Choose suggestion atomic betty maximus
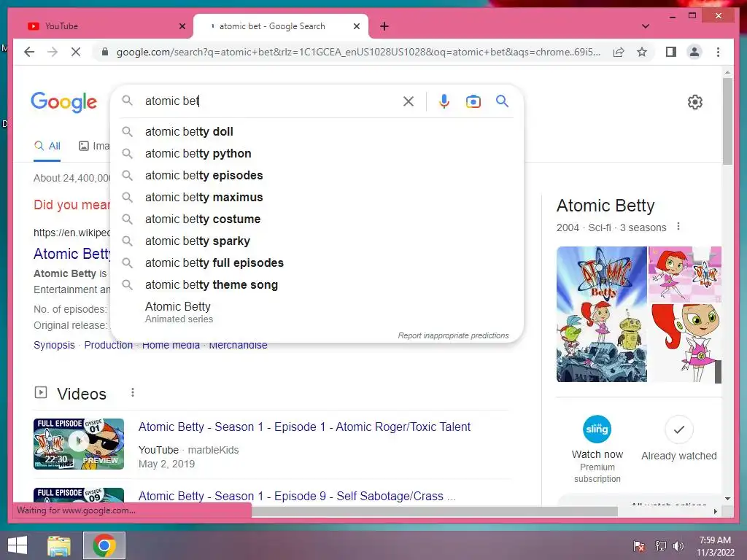The width and height of the screenshot is (747, 560). point(317,197)
